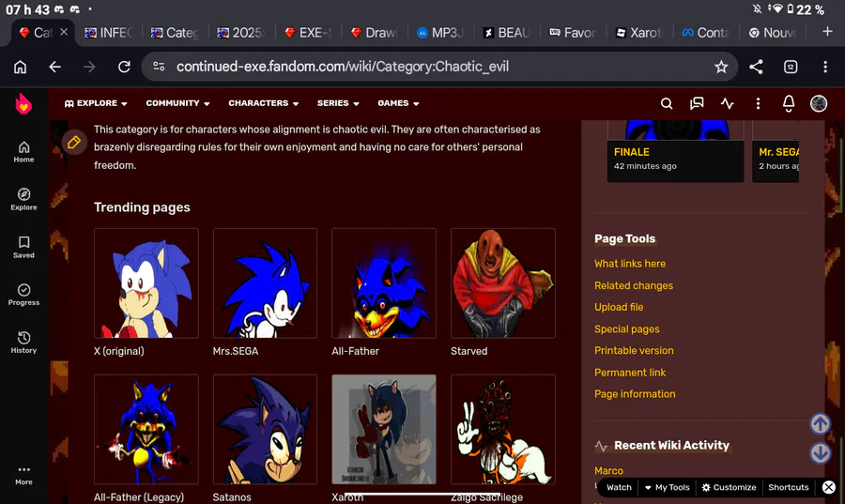Expand the GAMES dropdown menu
This screenshot has height=504, width=845.
[x=398, y=103]
